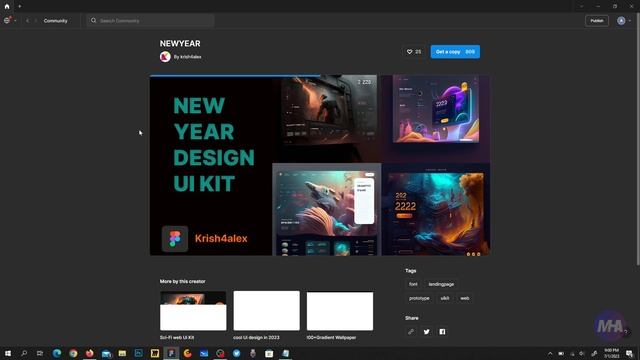Open the help question mark button
Image resolution: width=640 pixels, height=360 pixels.
tap(626, 332)
